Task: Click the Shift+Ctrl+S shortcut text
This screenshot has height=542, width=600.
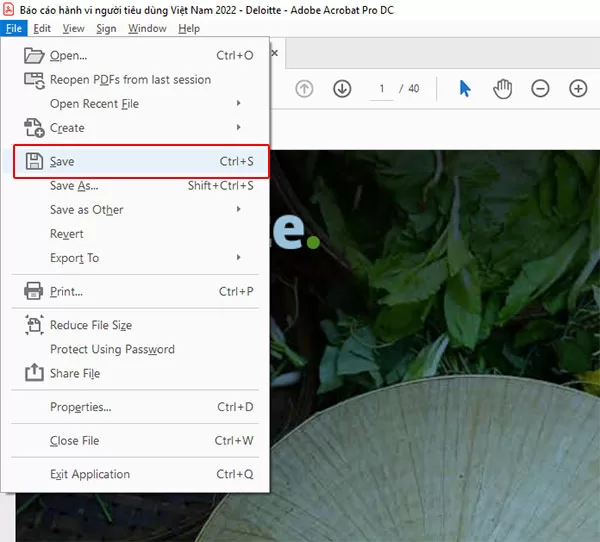Action: [221, 186]
